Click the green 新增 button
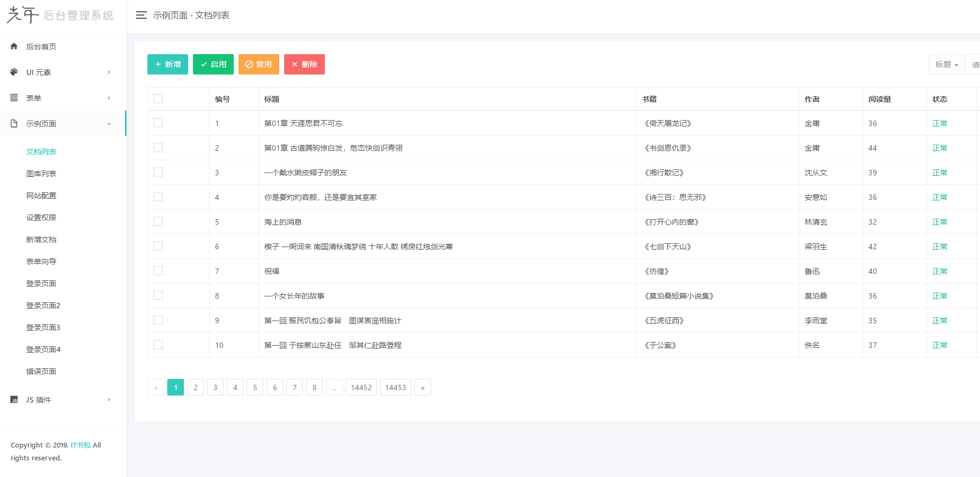The height and width of the screenshot is (477, 980). click(168, 64)
